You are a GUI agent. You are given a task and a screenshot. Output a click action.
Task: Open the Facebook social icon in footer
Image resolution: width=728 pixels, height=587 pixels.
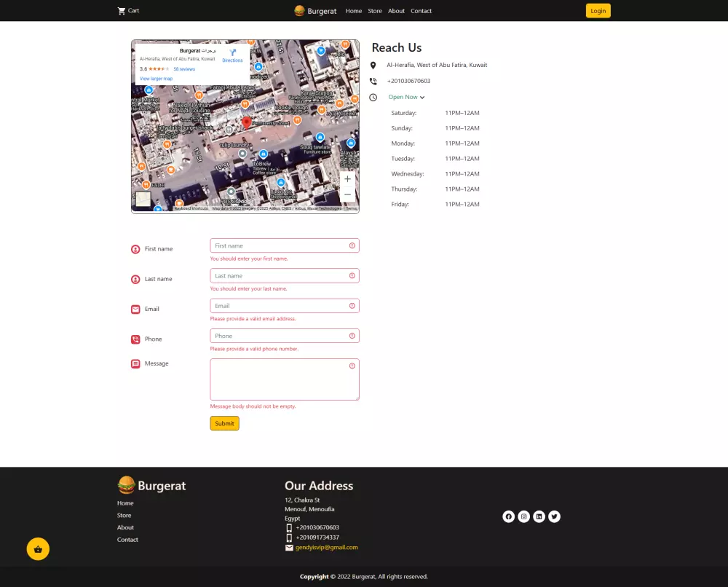pos(508,516)
